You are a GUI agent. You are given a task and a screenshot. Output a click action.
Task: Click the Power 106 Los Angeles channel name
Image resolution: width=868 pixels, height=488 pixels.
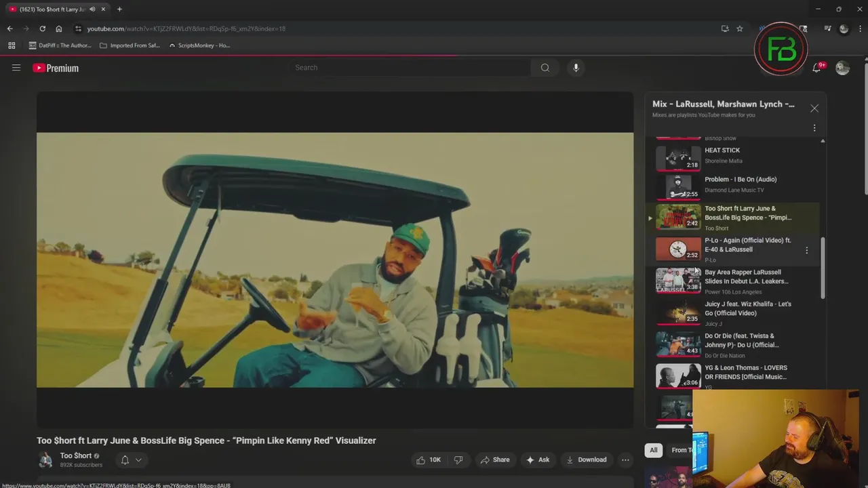pyautogui.click(x=733, y=292)
